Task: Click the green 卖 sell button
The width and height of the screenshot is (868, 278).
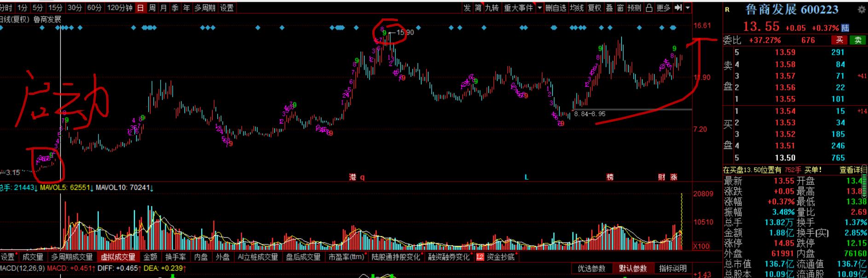Action: tap(858, 40)
